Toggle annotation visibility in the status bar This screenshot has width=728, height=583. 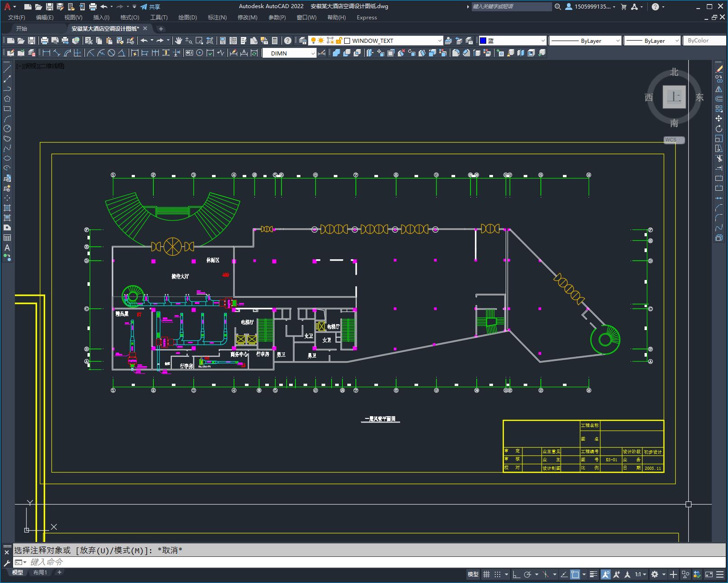click(x=605, y=574)
